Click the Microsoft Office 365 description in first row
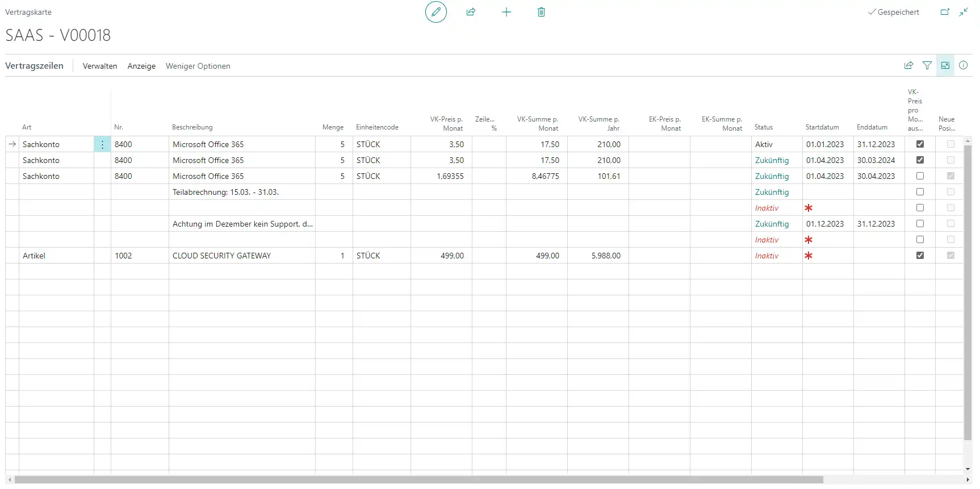Screen dimensions: 980x489 click(208, 144)
